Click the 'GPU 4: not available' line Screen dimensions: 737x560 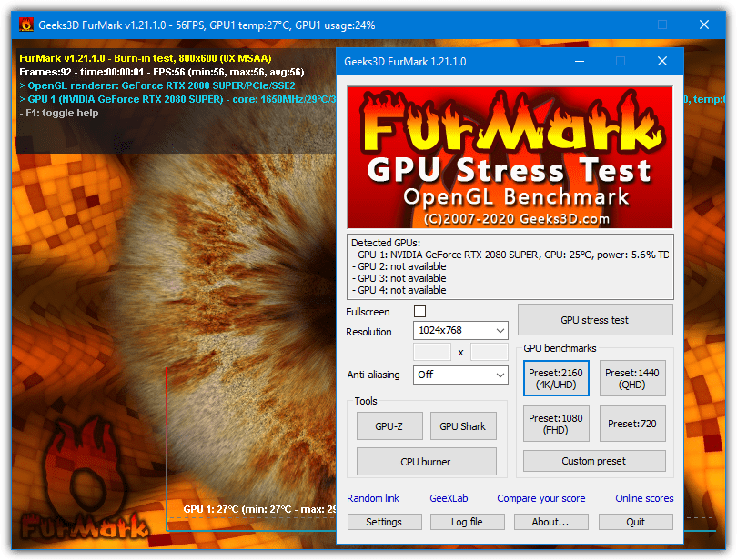coord(399,290)
